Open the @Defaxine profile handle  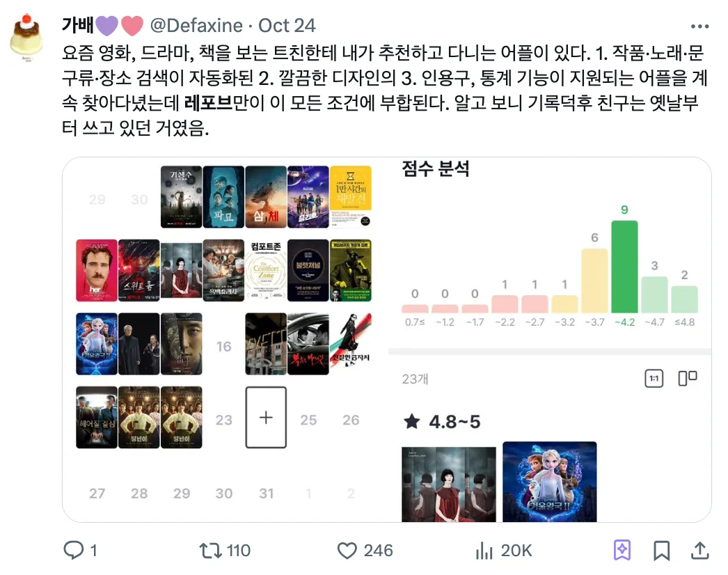196,26
